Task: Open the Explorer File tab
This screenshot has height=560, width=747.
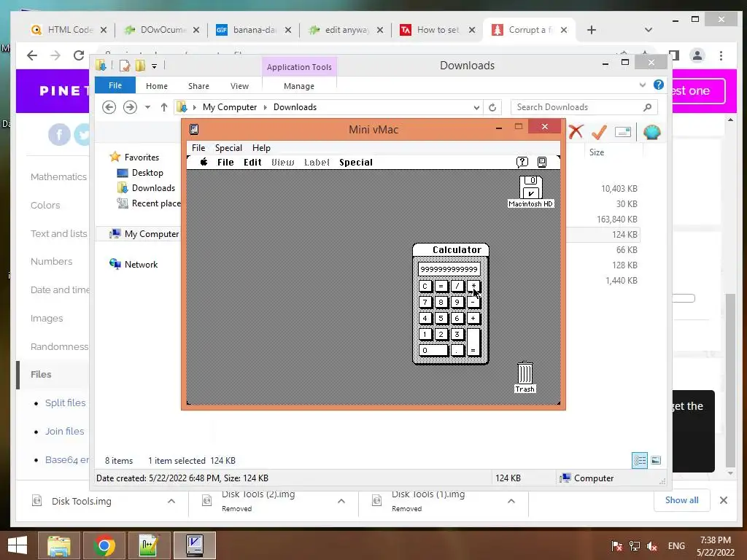Action: 115,85
